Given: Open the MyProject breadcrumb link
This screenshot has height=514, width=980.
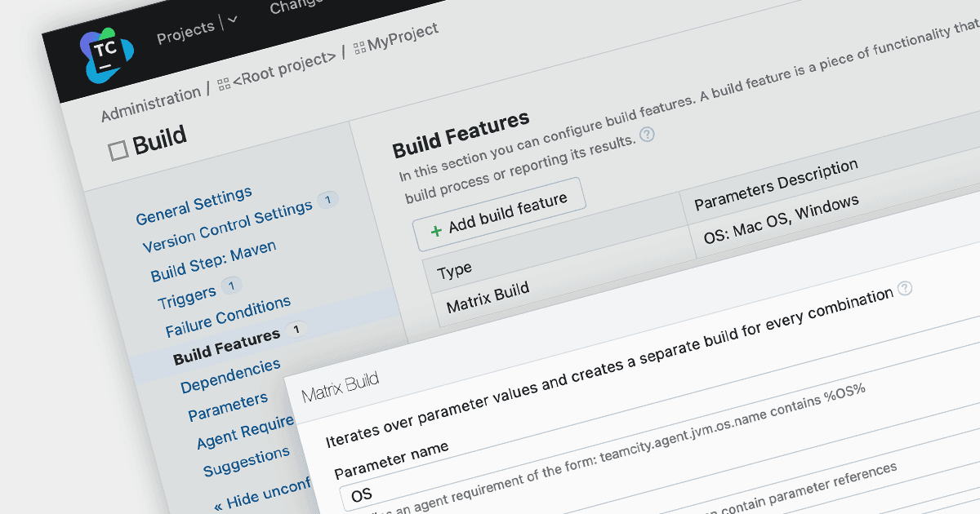Looking at the screenshot, I should (x=403, y=38).
